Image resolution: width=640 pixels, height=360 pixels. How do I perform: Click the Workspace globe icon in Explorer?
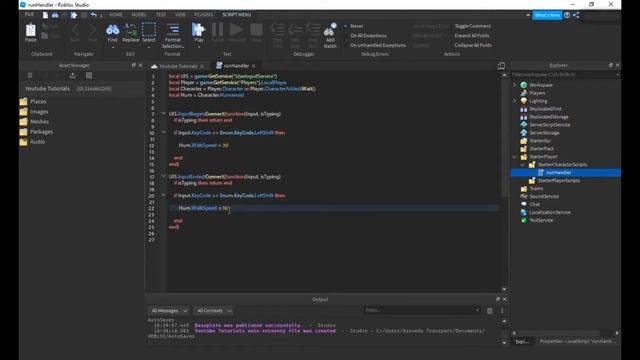click(x=524, y=85)
